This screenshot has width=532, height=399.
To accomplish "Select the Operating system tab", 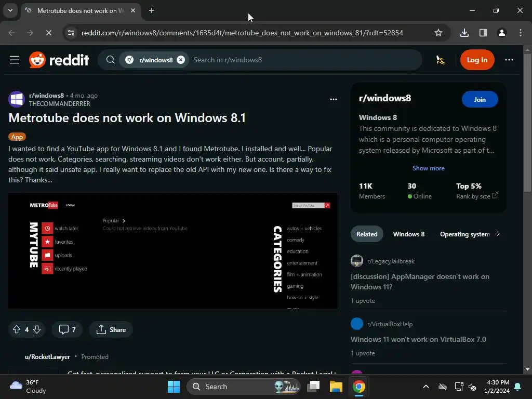I will click(465, 234).
